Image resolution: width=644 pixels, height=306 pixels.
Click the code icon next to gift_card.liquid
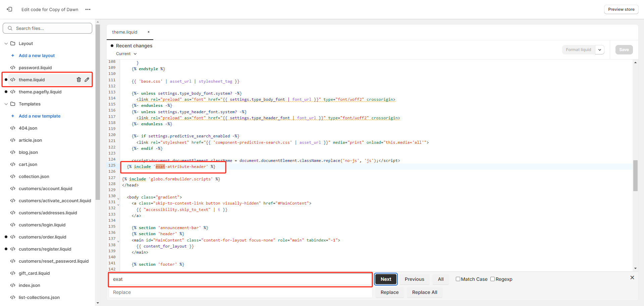coord(13,273)
